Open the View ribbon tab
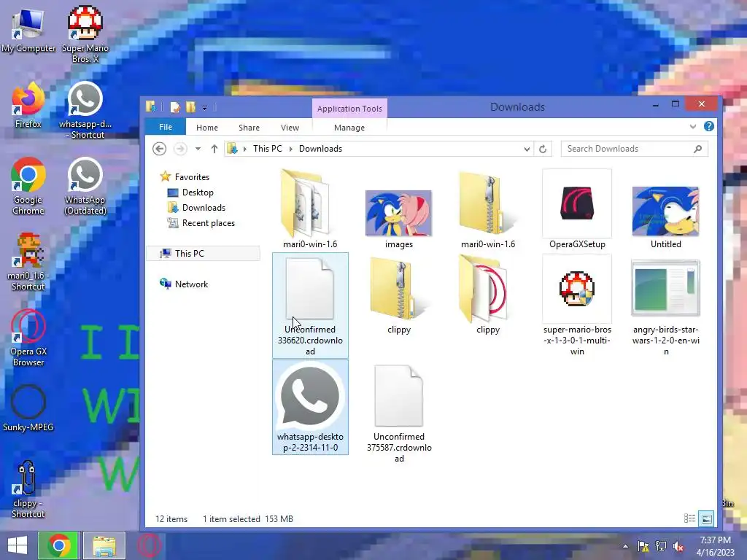 point(290,128)
